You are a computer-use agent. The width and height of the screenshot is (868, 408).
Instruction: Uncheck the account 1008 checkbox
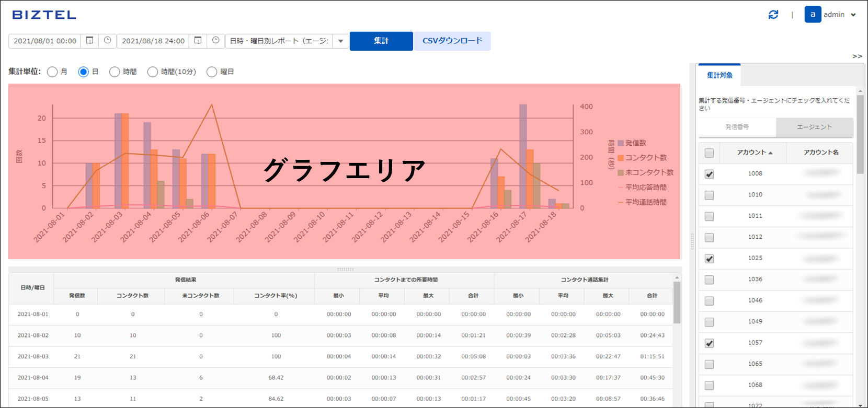[709, 174]
